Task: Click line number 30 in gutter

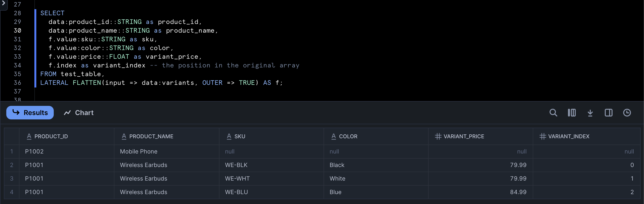Action: 17,30
